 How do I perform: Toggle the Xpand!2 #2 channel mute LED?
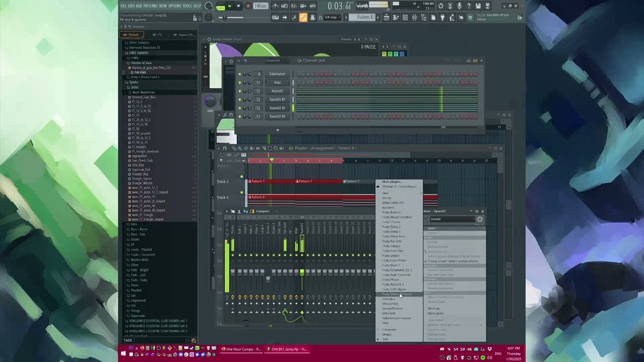pos(239,100)
